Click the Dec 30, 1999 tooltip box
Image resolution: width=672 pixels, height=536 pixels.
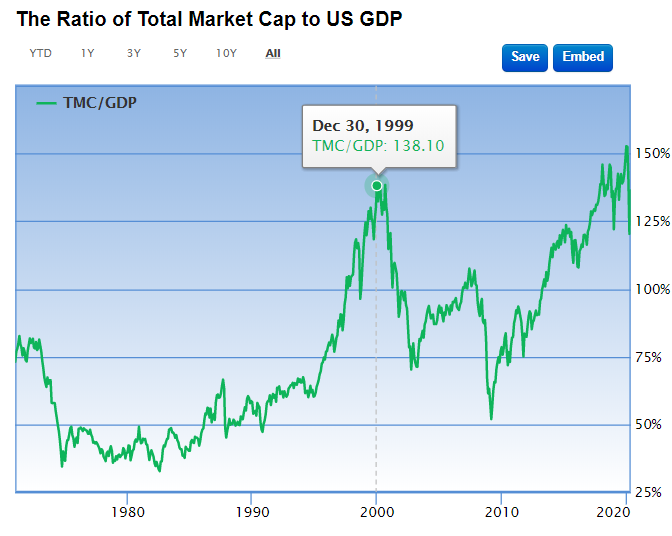(x=379, y=137)
